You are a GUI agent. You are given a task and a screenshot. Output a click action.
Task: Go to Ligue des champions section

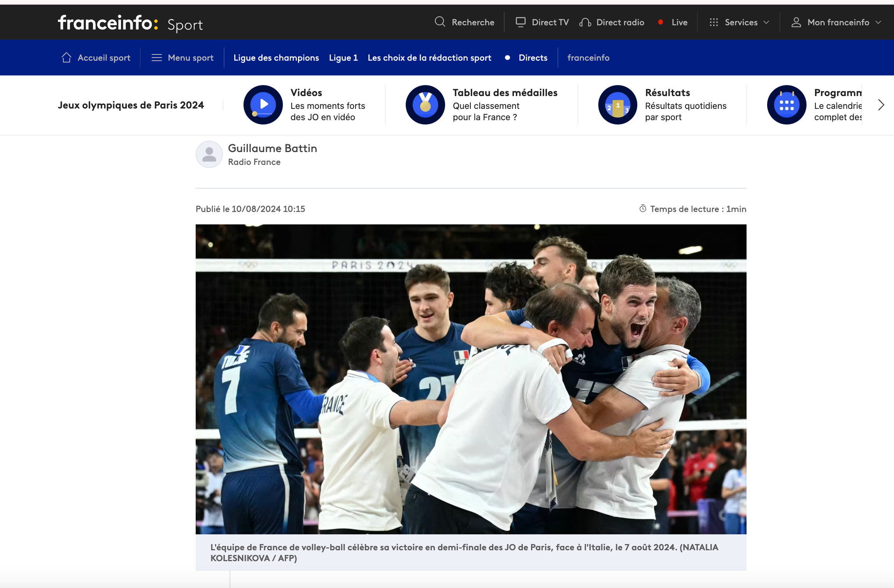tap(276, 58)
